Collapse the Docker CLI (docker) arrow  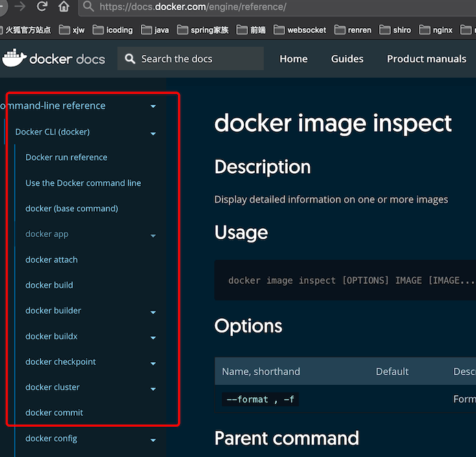(153, 133)
